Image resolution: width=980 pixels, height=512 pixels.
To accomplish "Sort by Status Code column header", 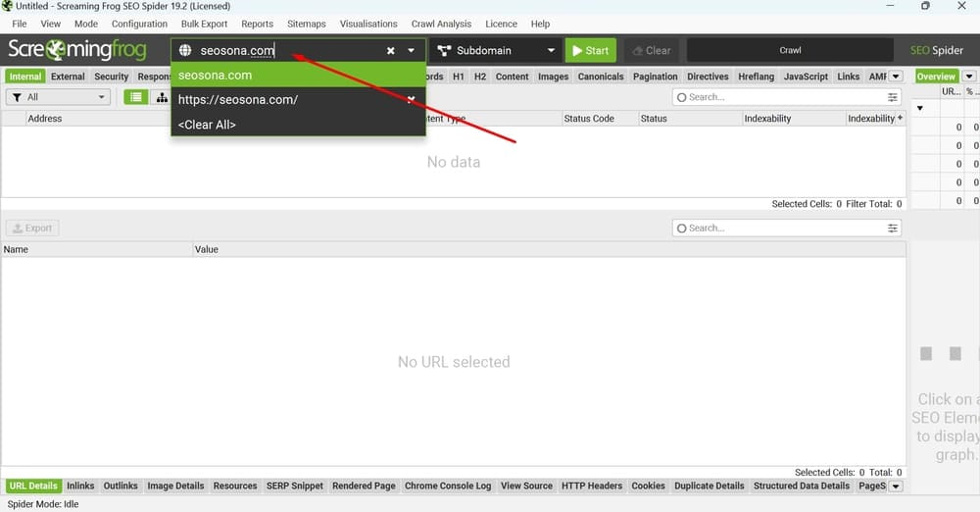I will point(589,119).
